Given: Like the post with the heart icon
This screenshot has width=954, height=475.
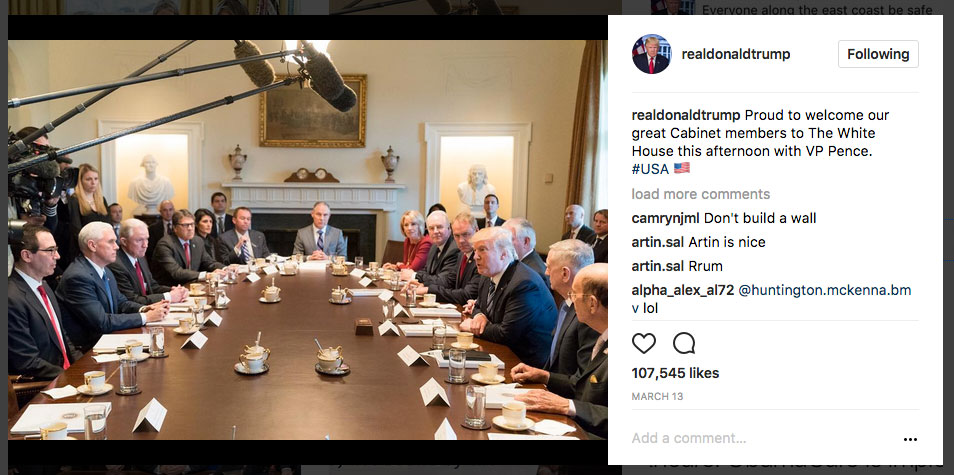Looking at the screenshot, I should click(643, 344).
